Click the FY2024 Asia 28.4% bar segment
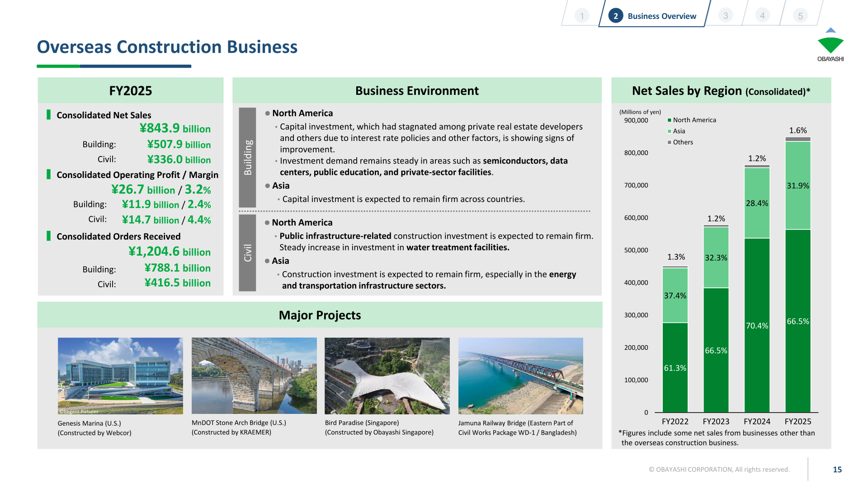The image size is (868, 488). point(757,203)
